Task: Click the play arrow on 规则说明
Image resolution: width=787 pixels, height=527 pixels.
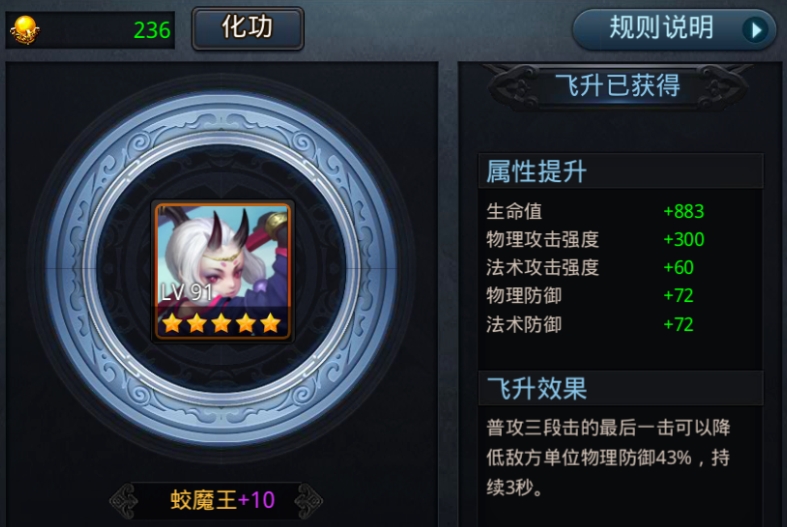Action: point(755,30)
